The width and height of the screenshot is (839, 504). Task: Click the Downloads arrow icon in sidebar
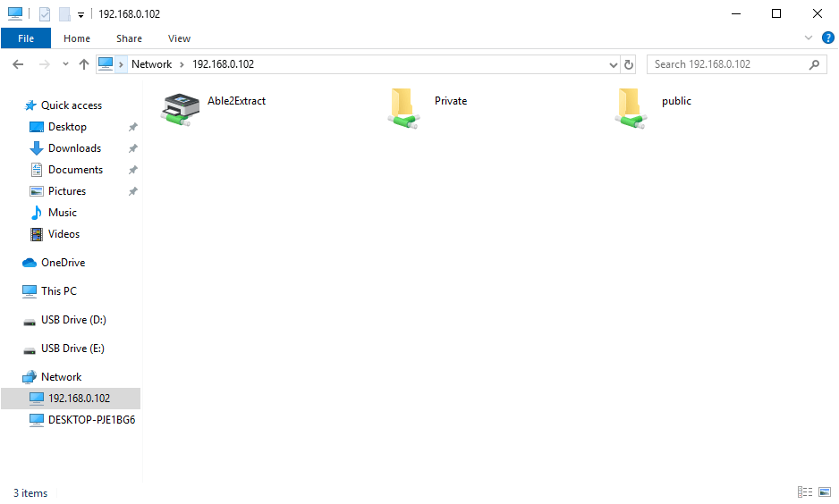37,148
